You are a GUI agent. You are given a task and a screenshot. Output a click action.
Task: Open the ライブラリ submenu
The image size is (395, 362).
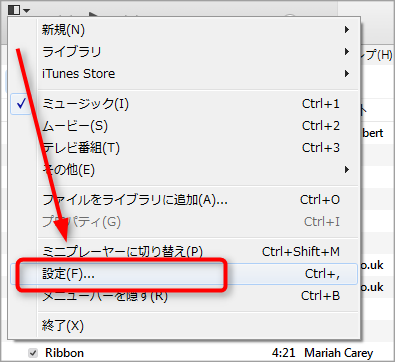click(x=184, y=52)
